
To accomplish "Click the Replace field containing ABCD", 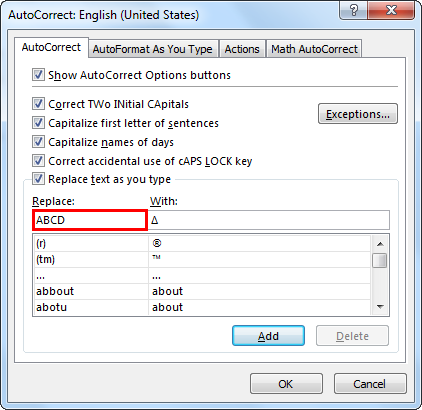I will coord(90,220).
